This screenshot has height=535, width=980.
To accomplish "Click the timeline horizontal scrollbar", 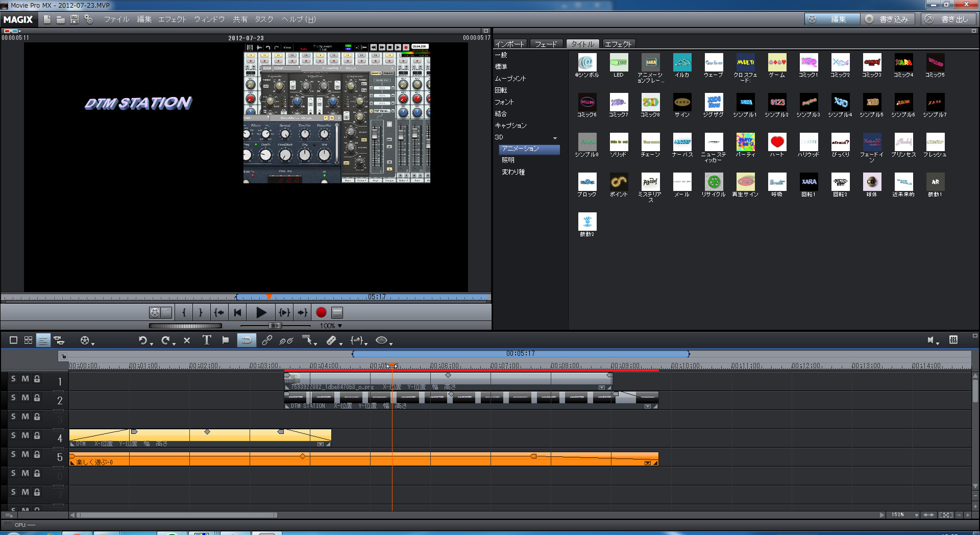I will tap(176, 515).
